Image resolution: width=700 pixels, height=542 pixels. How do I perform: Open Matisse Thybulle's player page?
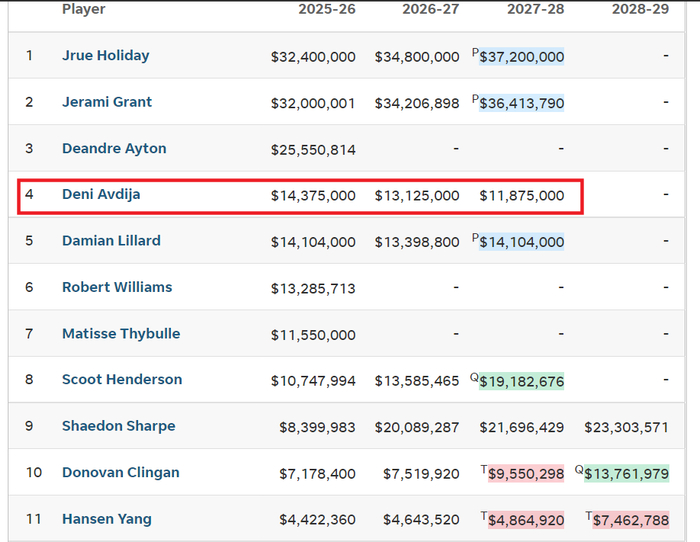[x=121, y=334]
